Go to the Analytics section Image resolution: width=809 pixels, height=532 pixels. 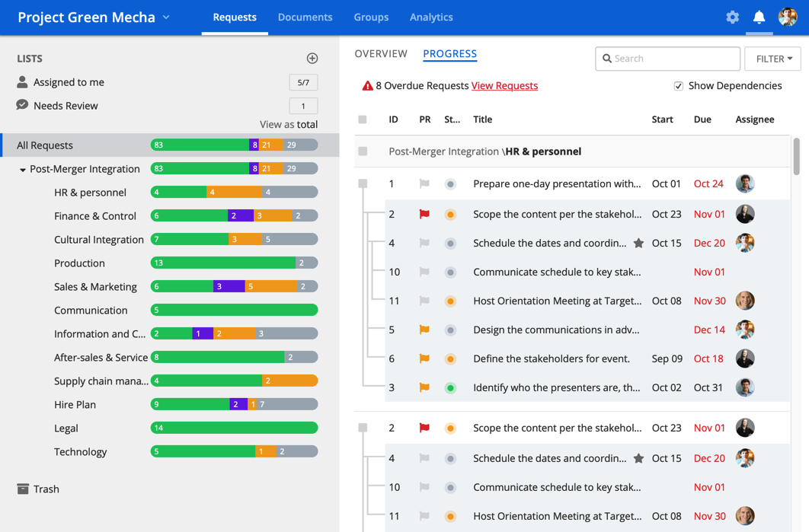pyautogui.click(x=431, y=17)
